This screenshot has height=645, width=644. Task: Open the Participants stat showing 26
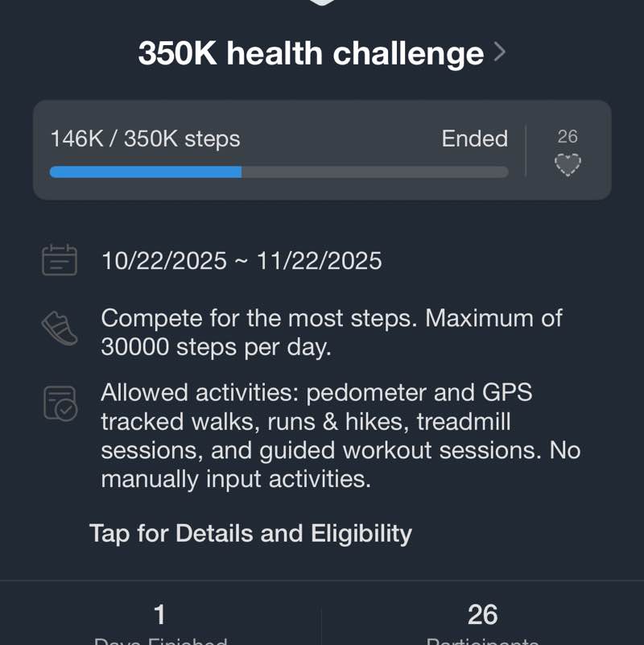[x=482, y=622]
